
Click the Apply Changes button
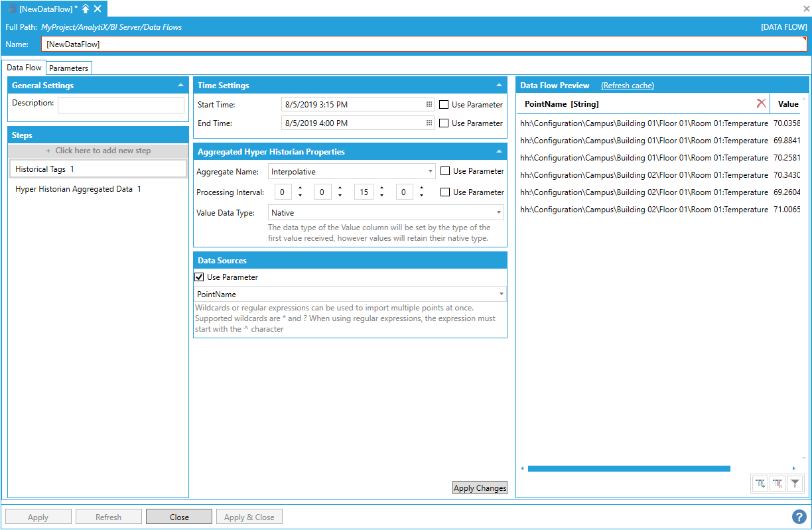pos(480,488)
